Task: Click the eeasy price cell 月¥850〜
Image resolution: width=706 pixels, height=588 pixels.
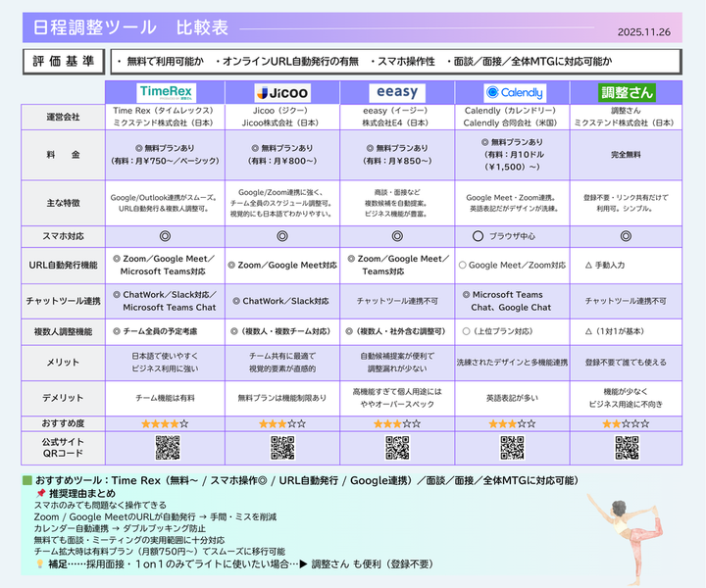Action: tap(397, 155)
